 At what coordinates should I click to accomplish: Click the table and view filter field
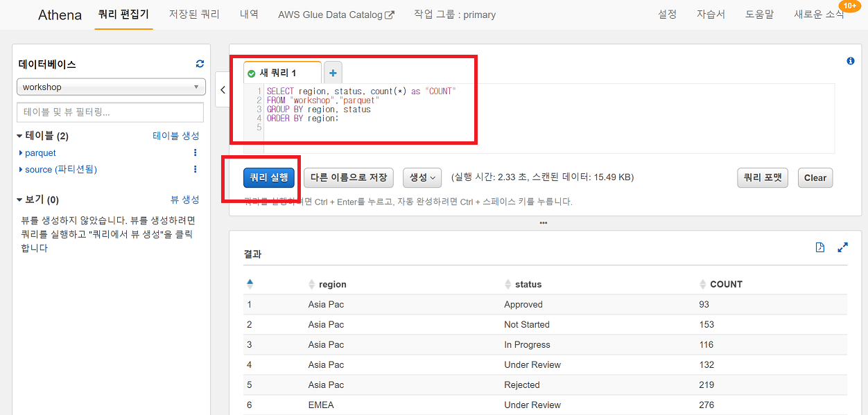[110, 112]
